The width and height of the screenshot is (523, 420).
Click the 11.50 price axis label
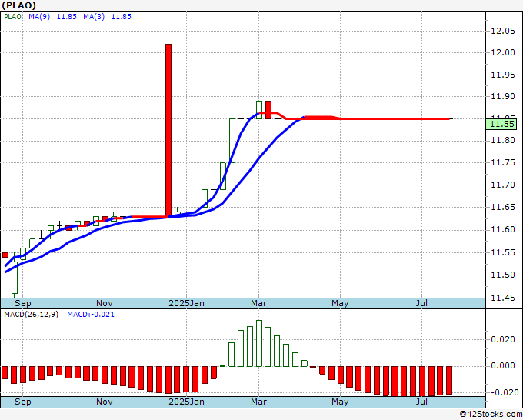click(x=503, y=275)
